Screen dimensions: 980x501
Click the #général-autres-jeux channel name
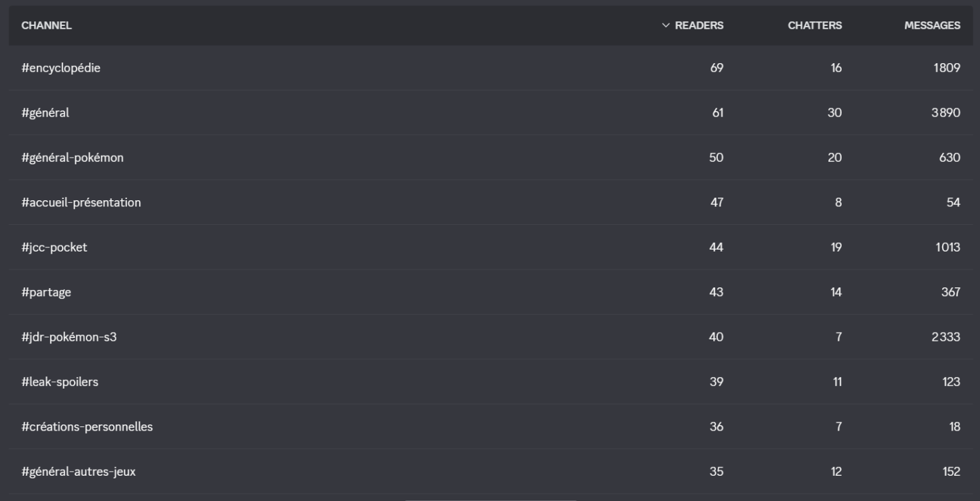pyautogui.click(x=79, y=472)
